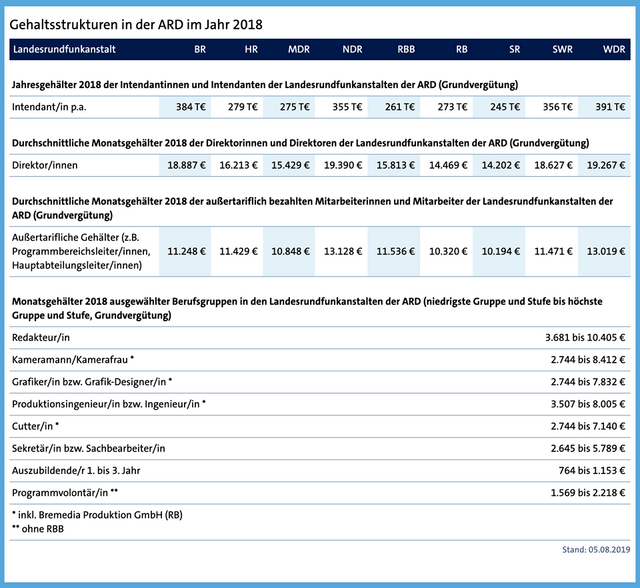Image resolution: width=640 pixels, height=588 pixels.
Task: Click the MDR column header
Action: coord(298,48)
